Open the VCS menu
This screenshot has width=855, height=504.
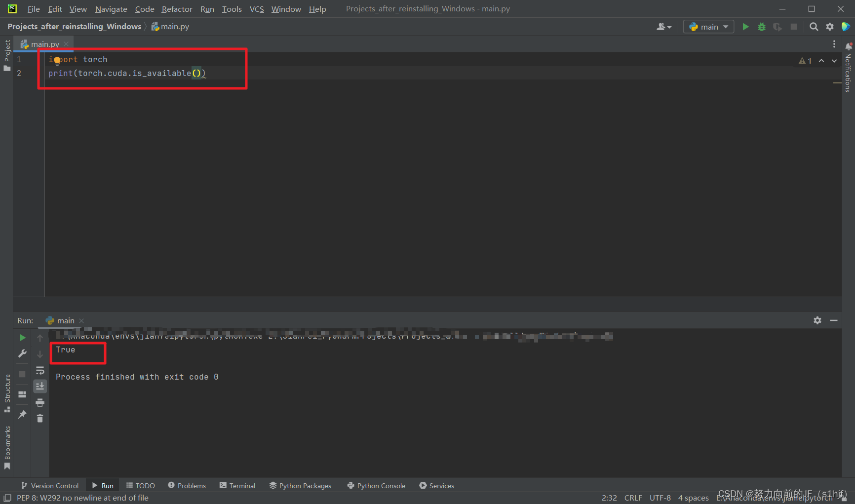pyautogui.click(x=257, y=9)
